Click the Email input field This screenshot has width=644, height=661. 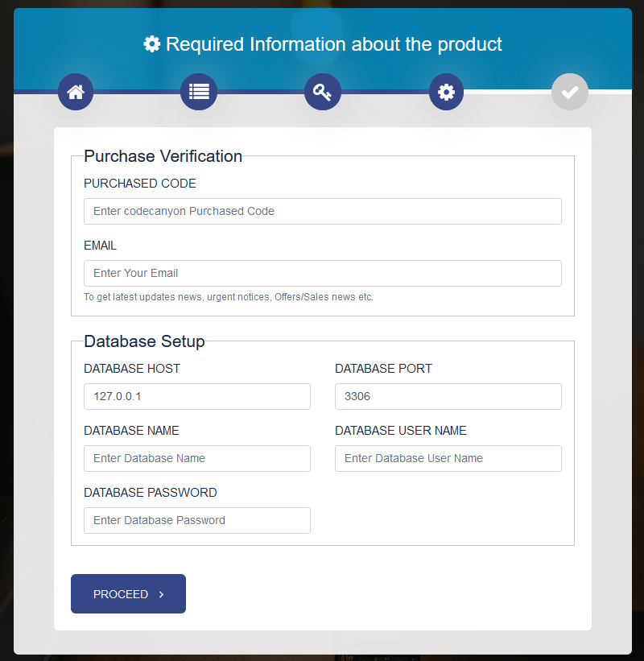tap(322, 273)
